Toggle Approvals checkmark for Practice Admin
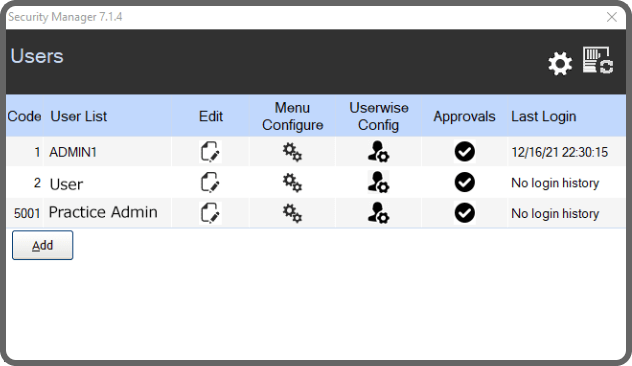 pos(465,213)
